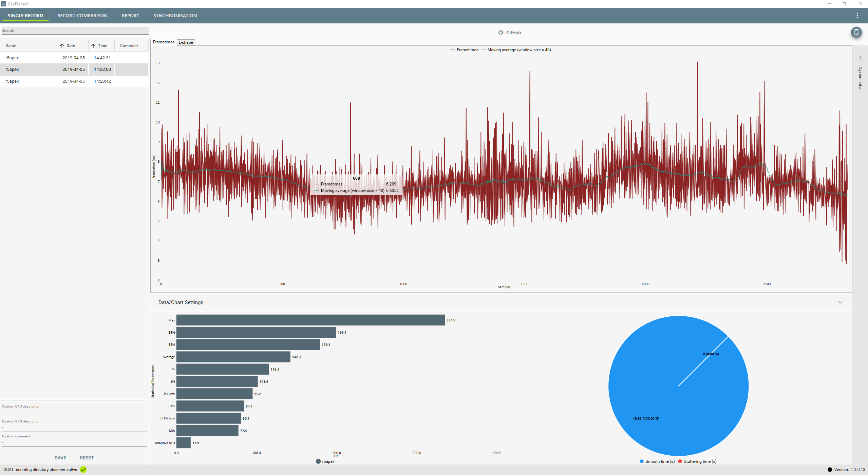This screenshot has width=868, height=475.
Task: Switch to the Single Record tab
Action: (x=25, y=16)
